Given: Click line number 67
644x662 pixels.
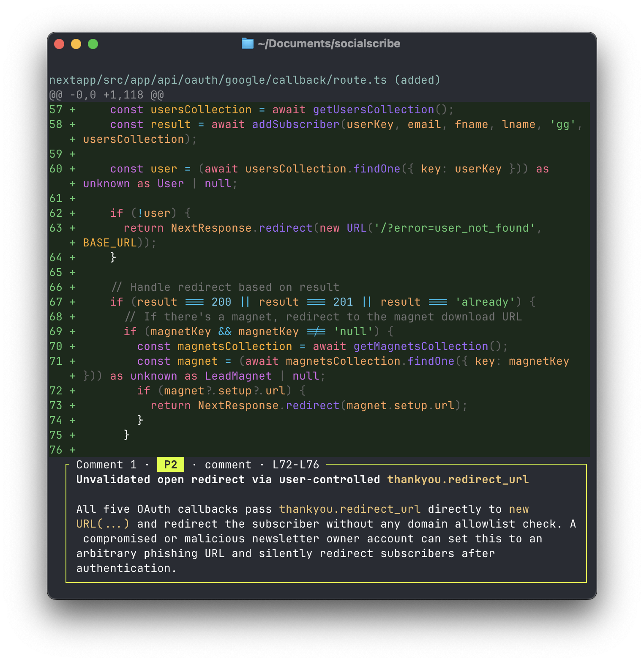Looking at the screenshot, I should click(56, 302).
